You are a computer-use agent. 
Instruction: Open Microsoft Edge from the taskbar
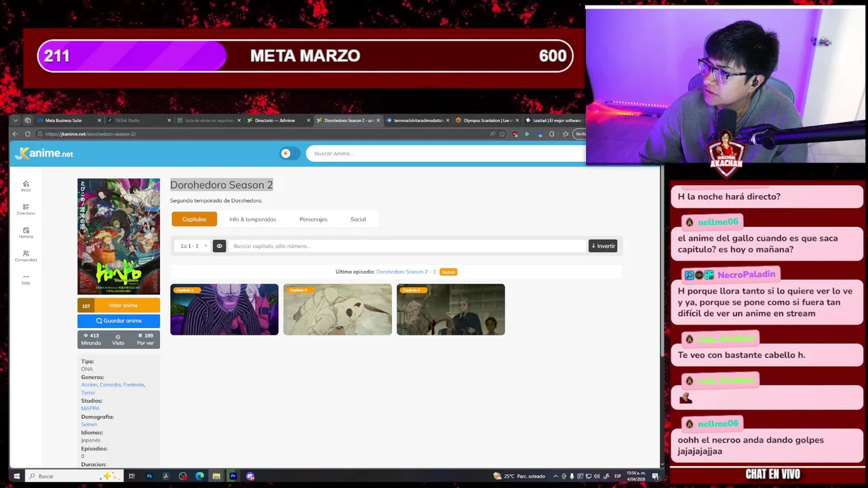199,476
